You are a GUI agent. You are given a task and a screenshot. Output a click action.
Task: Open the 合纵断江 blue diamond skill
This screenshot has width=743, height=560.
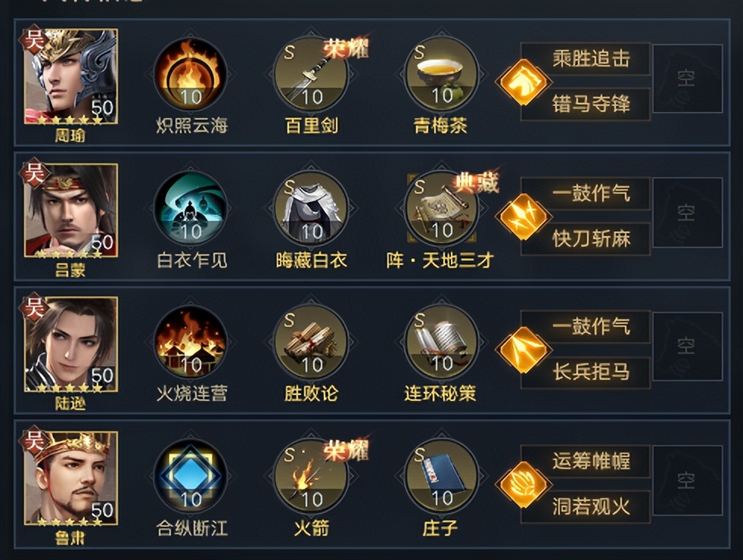(191, 477)
